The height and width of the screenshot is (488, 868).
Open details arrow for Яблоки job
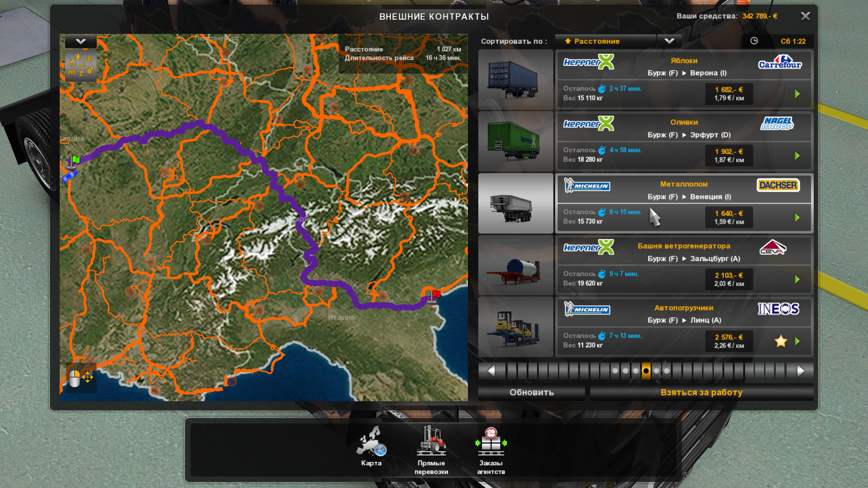click(x=797, y=94)
